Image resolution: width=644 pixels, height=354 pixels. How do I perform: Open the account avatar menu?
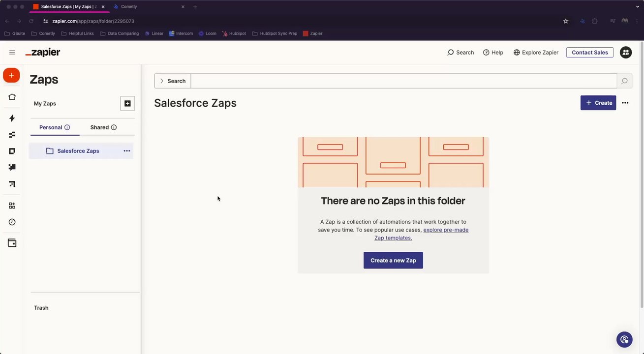[x=626, y=53]
